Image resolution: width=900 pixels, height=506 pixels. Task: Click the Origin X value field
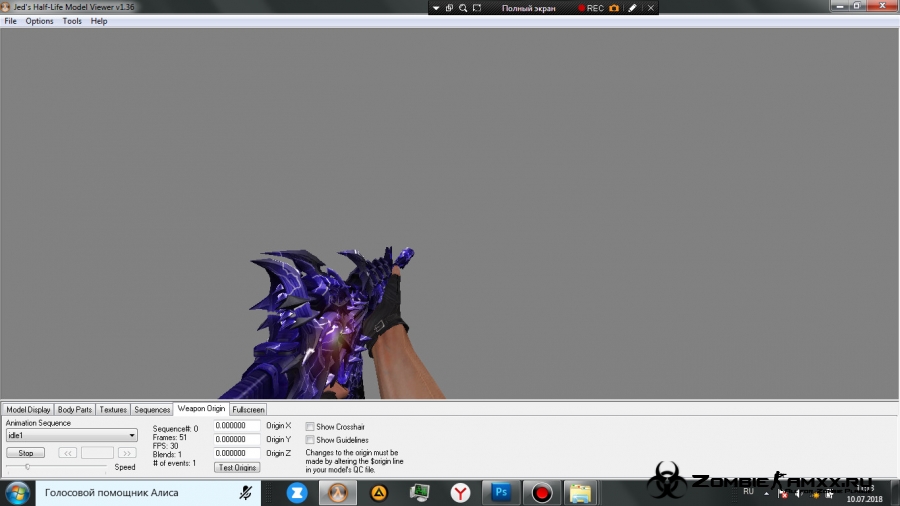click(x=237, y=426)
